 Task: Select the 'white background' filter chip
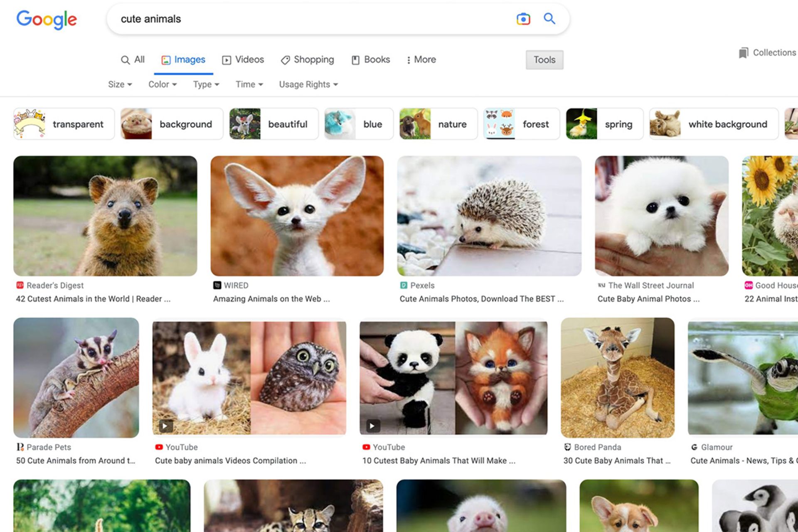pos(714,124)
